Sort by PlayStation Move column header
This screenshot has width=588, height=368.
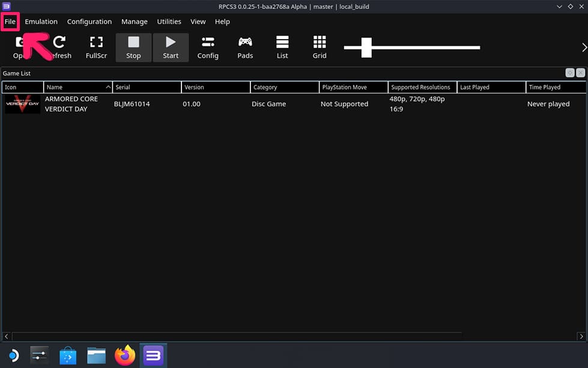pyautogui.click(x=354, y=87)
